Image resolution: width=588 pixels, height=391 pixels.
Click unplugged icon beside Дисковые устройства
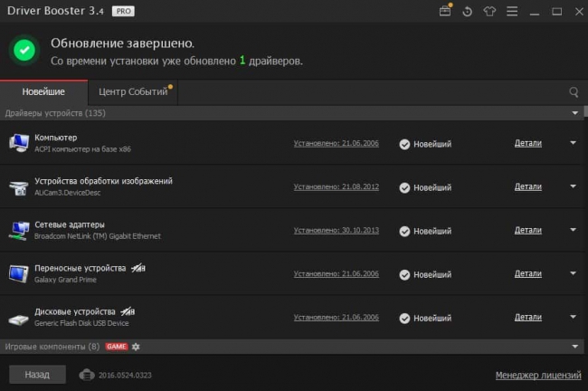pos(128,311)
